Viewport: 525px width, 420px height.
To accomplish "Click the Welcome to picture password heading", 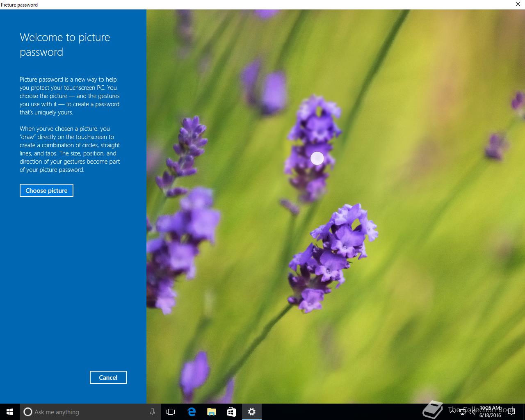I will 65,45.
